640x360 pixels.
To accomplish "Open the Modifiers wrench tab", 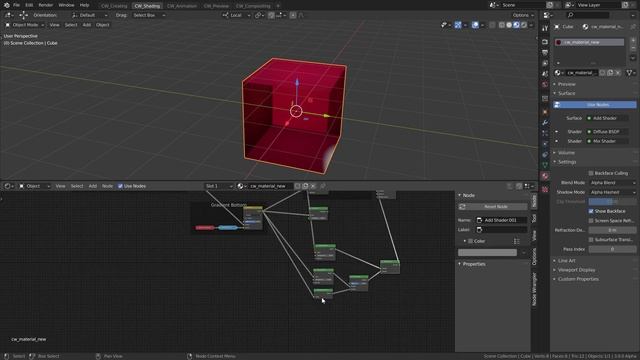I will (545, 122).
